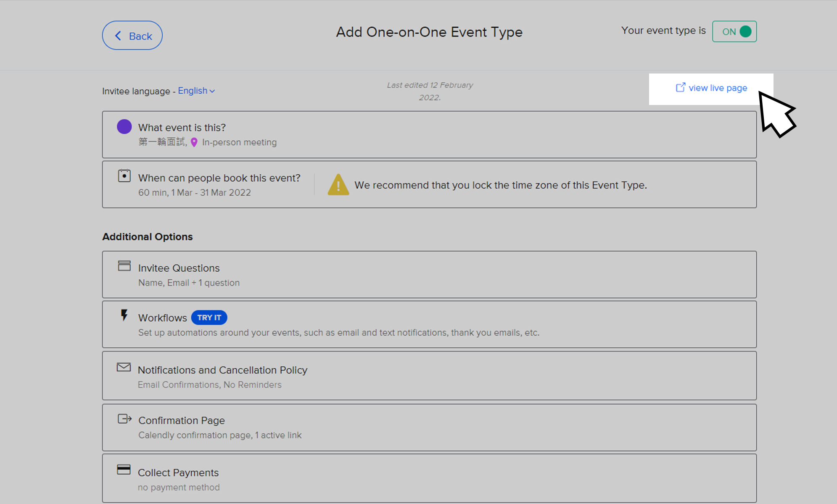Screen dimensions: 837x504
Task: Click the Add One-on-One Event Type title
Action: click(x=429, y=32)
